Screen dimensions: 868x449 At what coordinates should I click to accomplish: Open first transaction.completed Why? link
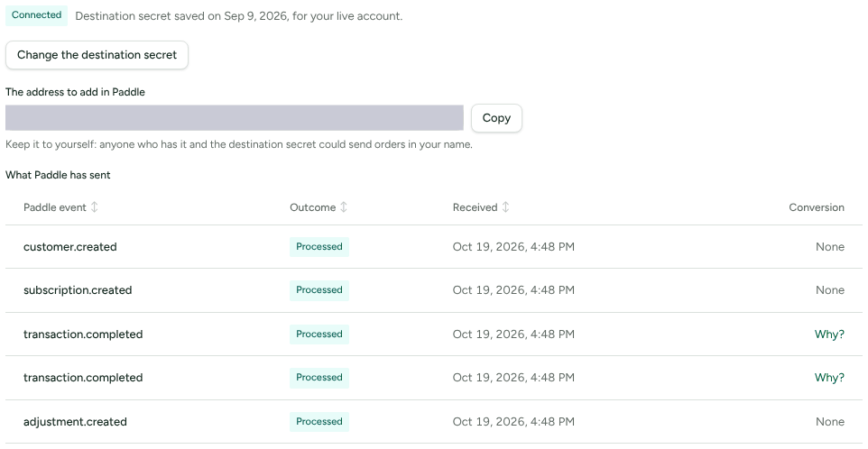click(829, 334)
